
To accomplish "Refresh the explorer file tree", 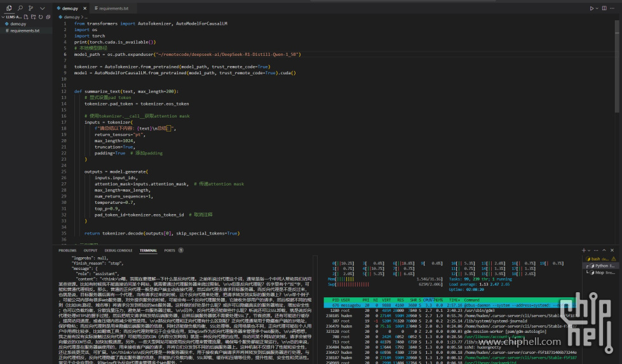I will click(41, 17).
